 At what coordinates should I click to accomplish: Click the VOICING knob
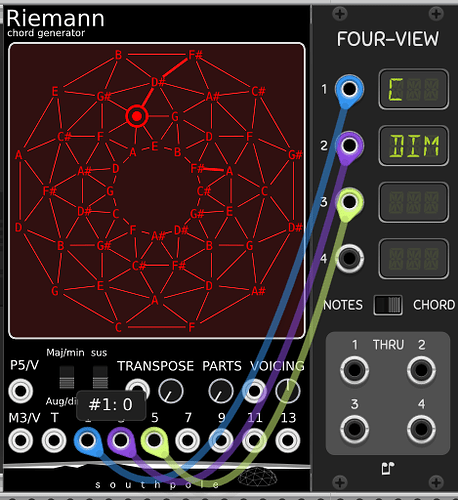tap(288, 391)
